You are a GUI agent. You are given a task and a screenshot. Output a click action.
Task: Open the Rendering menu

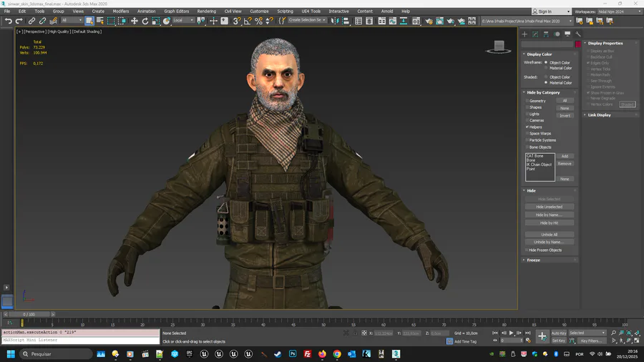pos(206,11)
